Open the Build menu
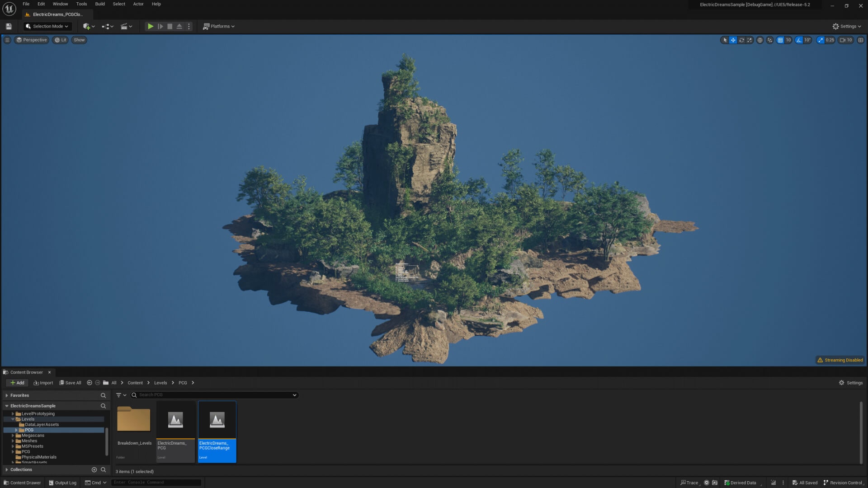868x488 pixels. tap(100, 4)
